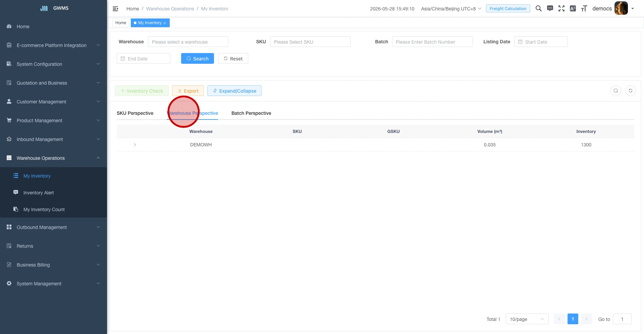The image size is (644, 334).
Task: Click the Warehouse column header
Action: point(201,131)
